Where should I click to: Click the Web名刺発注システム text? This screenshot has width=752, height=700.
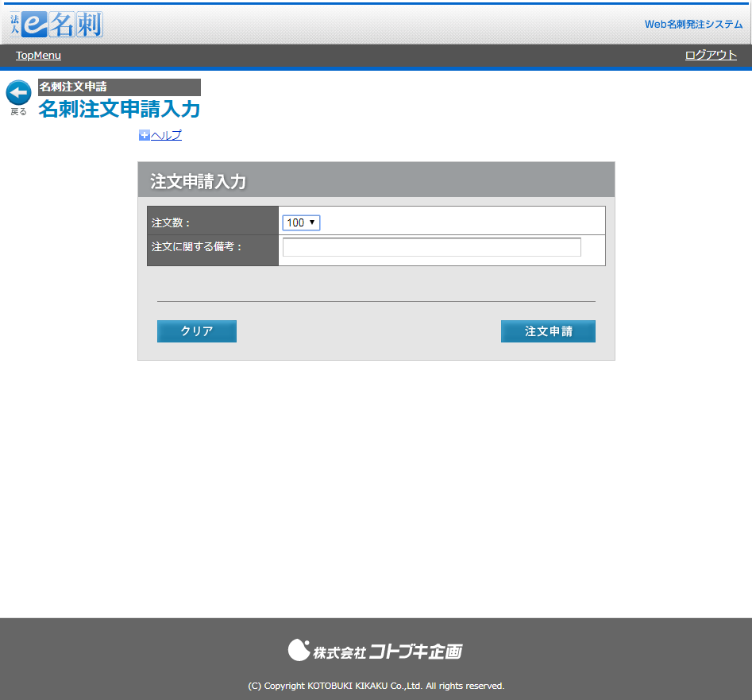tap(693, 24)
